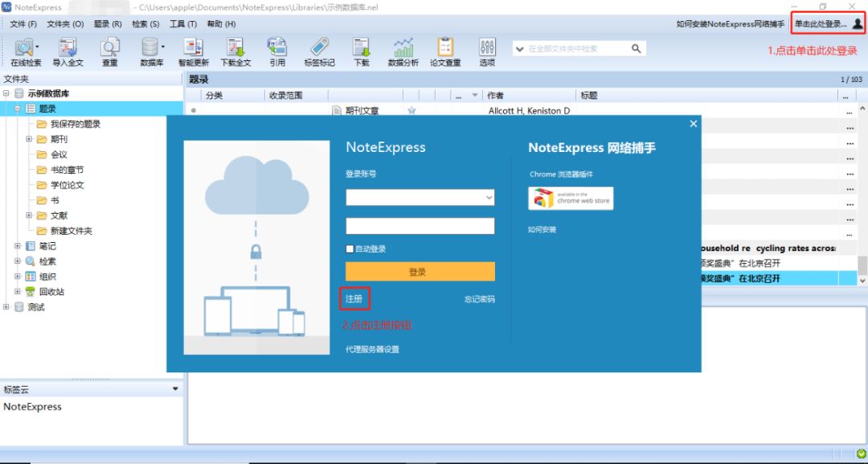Select the 回收站 recycle bin folder
Screen dimensions: 868x464
[51, 292]
